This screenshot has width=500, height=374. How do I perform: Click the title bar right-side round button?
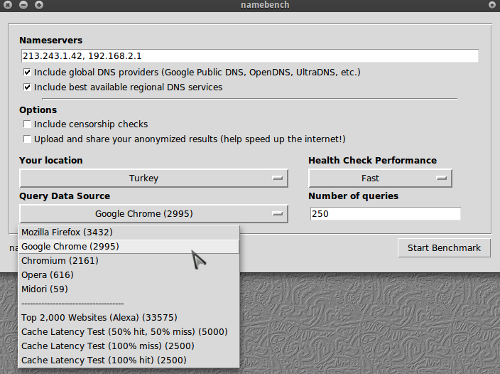point(492,5)
